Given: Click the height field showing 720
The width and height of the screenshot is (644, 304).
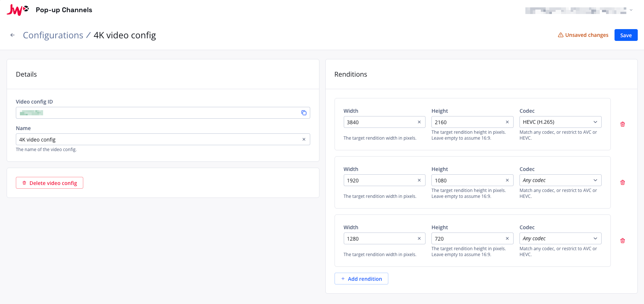Looking at the screenshot, I should [472, 238].
